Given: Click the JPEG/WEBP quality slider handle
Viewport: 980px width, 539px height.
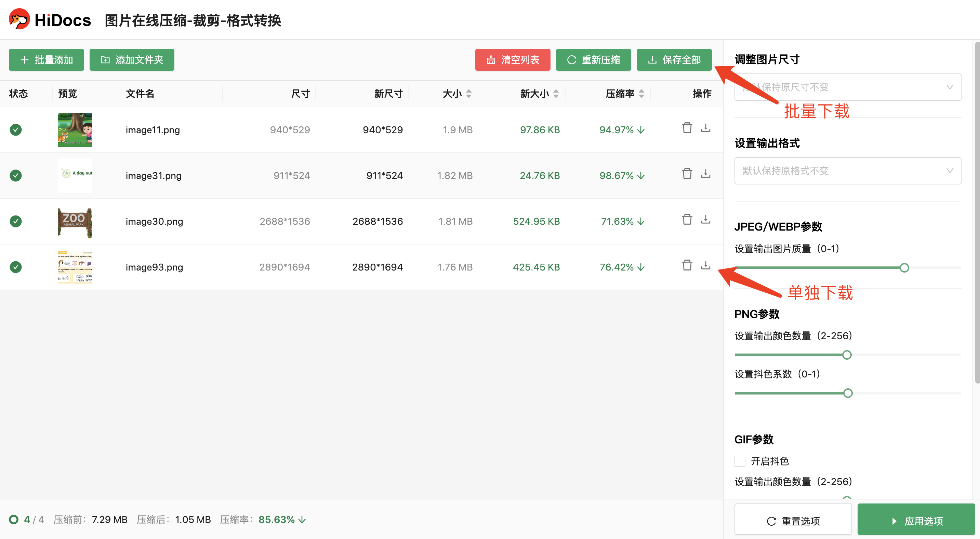Looking at the screenshot, I should click(904, 268).
